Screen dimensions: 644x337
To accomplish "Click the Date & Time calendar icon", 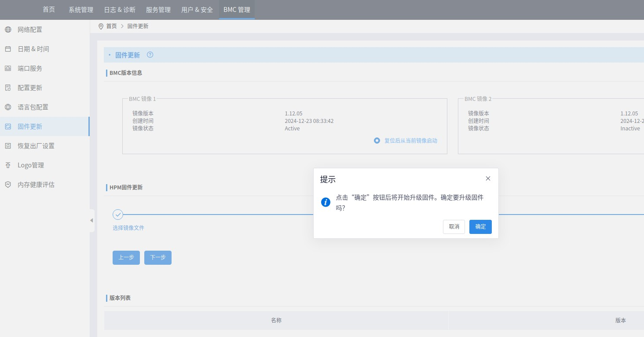I will 8,49.
